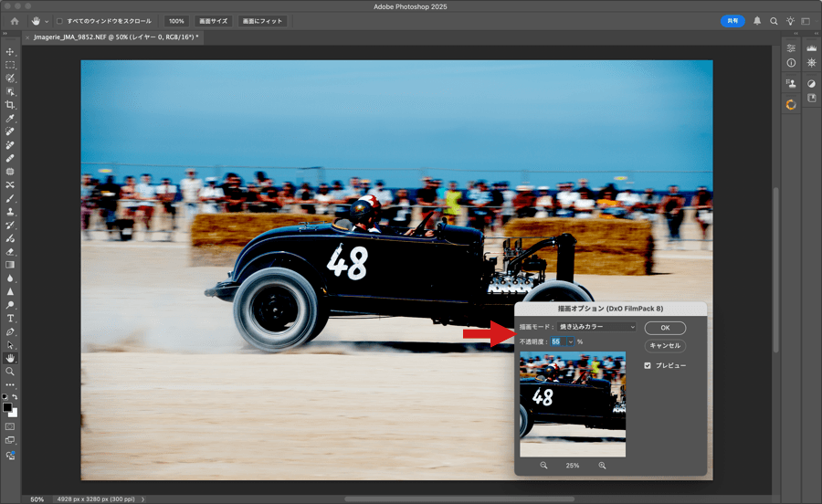
Task: Select the Zoom tool in toolbar
Action: 10,372
